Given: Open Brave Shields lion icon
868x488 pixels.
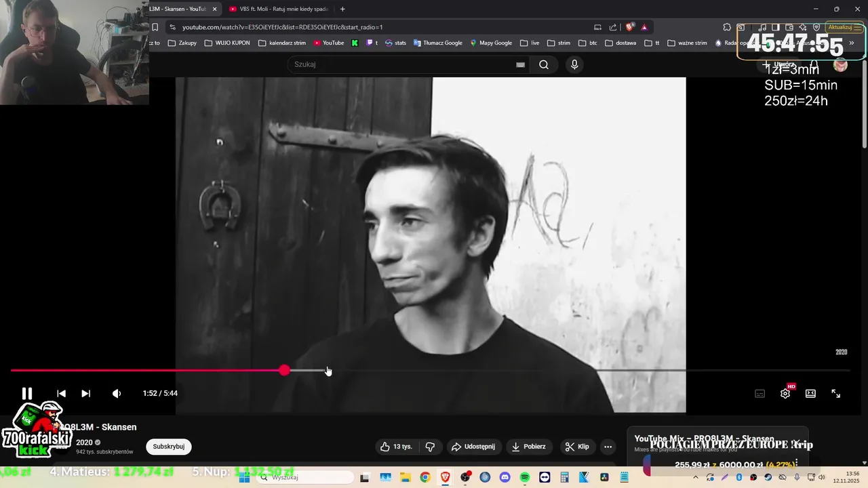Looking at the screenshot, I should pyautogui.click(x=630, y=27).
